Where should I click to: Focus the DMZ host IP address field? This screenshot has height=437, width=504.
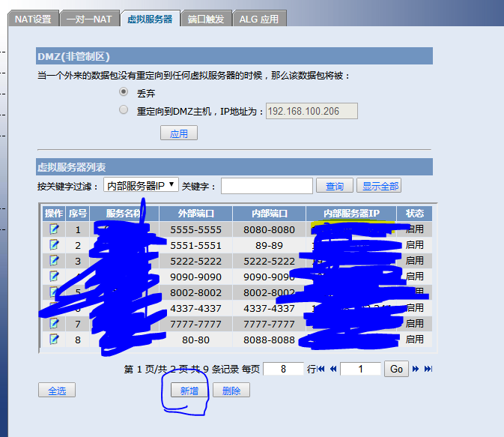click(312, 111)
